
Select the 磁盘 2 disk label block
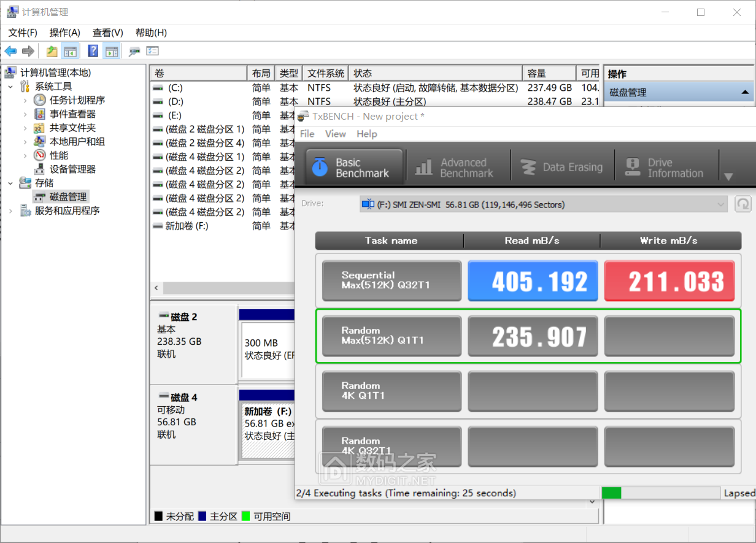(x=193, y=345)
